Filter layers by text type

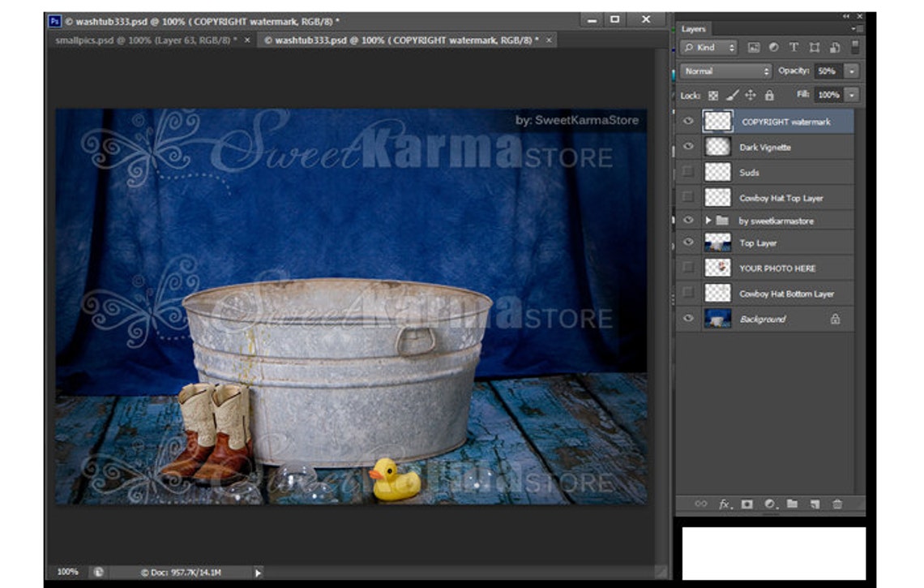coord(794,47)
